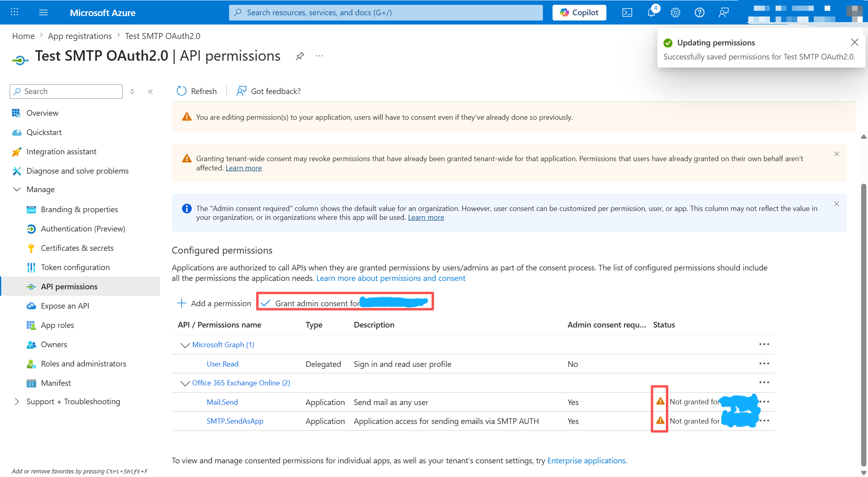
Task: Open App roles
Action: 57,325
